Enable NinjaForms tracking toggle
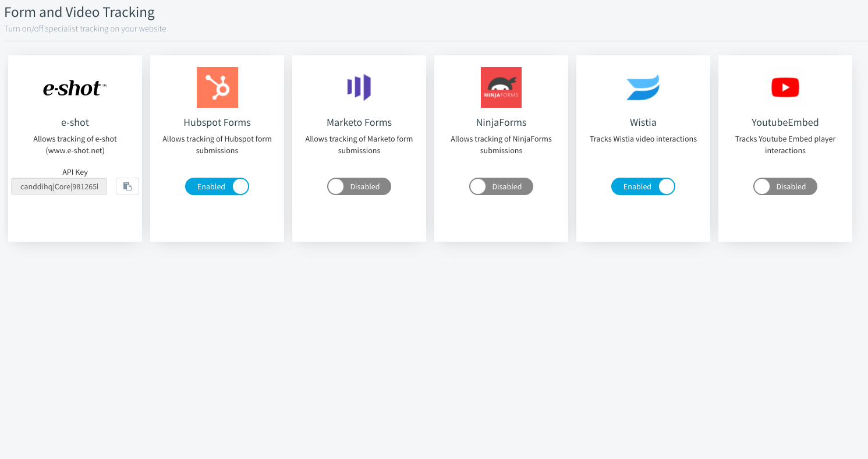Screen dimensions: 868x459 point(501,186)
